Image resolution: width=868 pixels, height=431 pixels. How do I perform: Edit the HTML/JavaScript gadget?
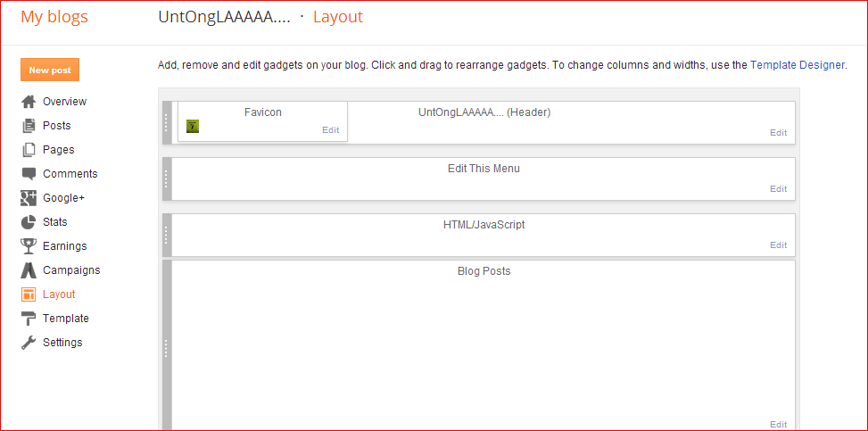pyautogui.click(x=778, y=245)
